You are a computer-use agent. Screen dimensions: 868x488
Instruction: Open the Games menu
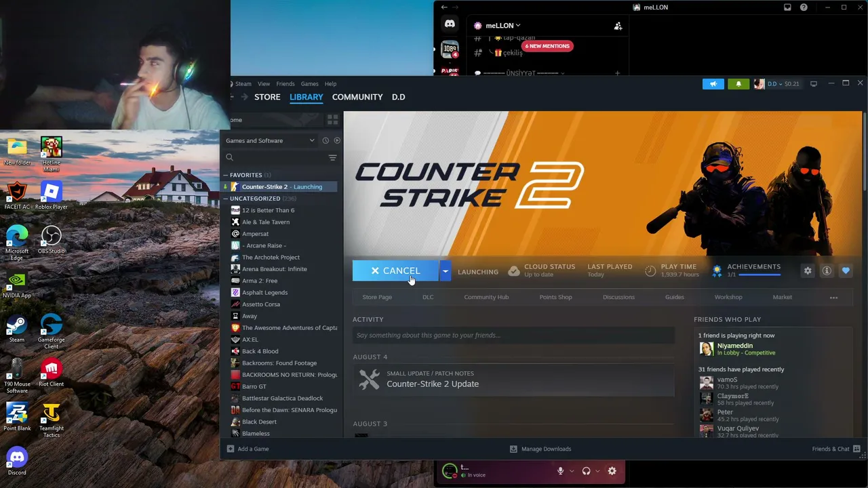tap(309, 84)
